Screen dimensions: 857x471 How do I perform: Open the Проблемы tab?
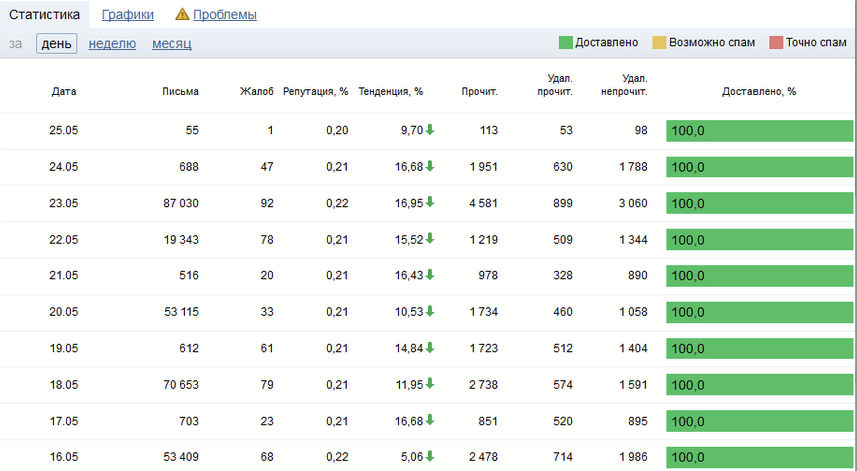tap(224, 15)
